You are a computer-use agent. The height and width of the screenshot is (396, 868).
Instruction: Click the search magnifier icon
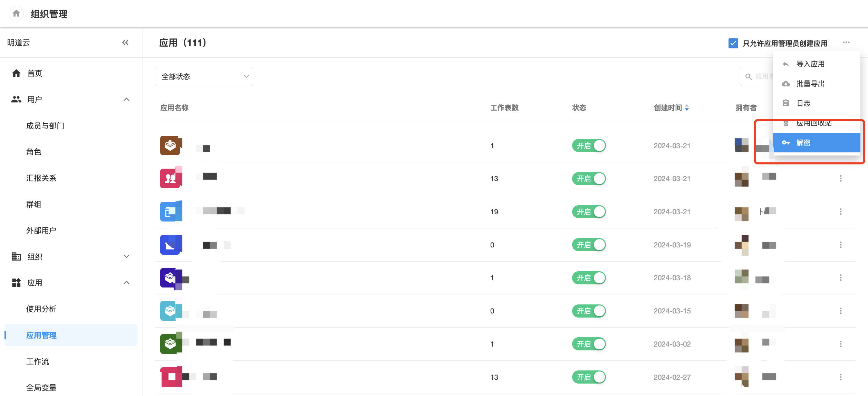click(748, 77)
